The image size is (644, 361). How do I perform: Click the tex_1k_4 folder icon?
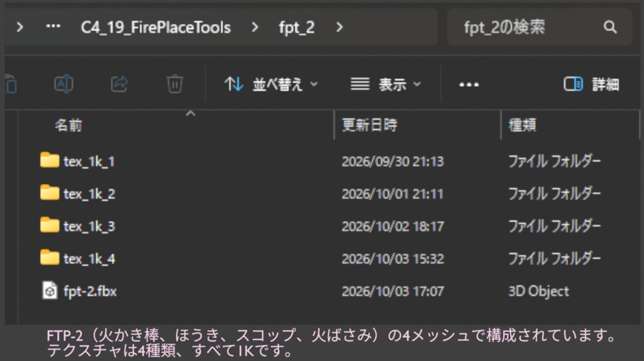point(50,257)
